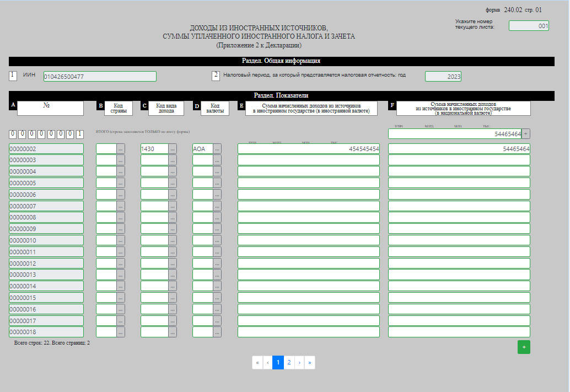Click the plus button beside total 54465464

click(x=526, y=134)
